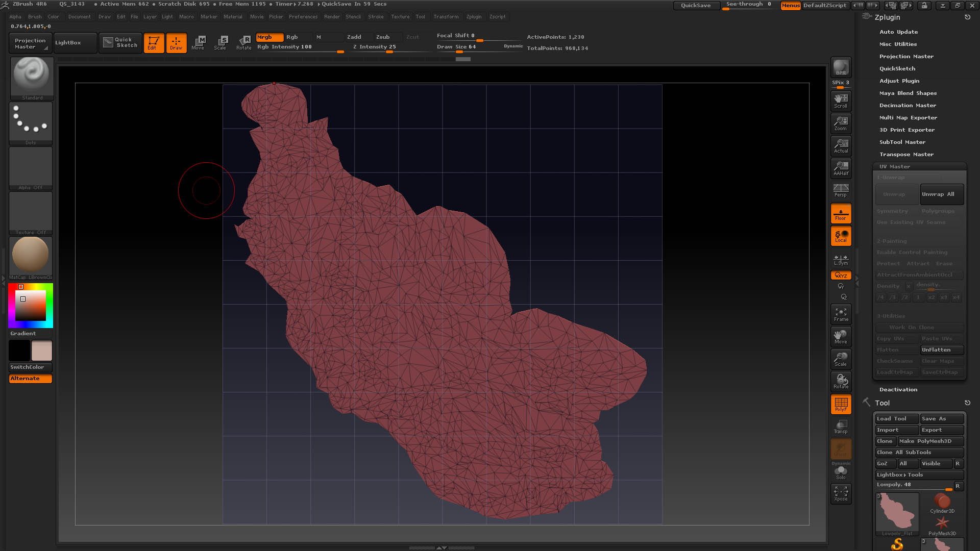Open the Brush menu

(35, 17)
